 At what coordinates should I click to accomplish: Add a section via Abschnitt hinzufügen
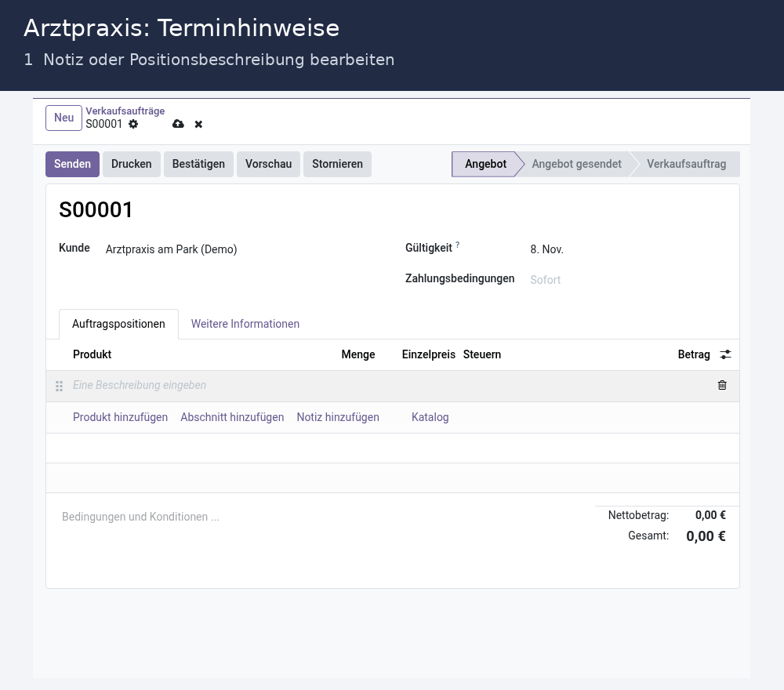(232, 417)
